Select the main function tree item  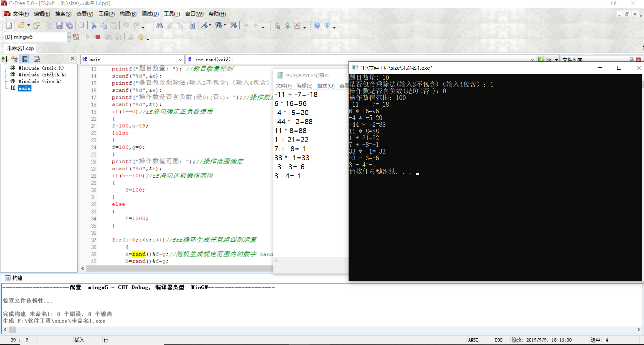24,88
